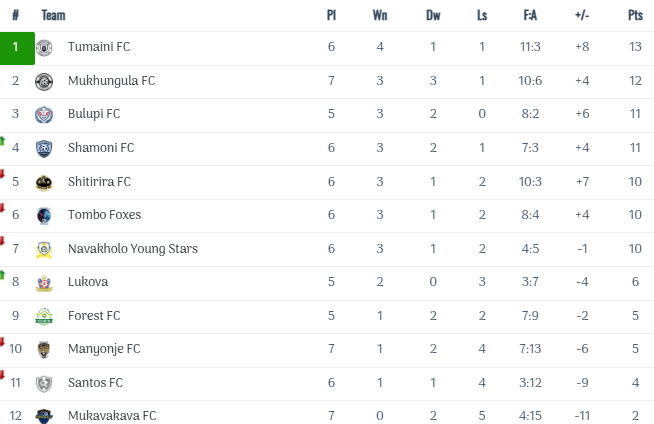Image resolution: width=654 pixels, height=424 pixels.
Task: Sort by the Wn wins column header
Action: pyautogui.click(x=380, y=15)
